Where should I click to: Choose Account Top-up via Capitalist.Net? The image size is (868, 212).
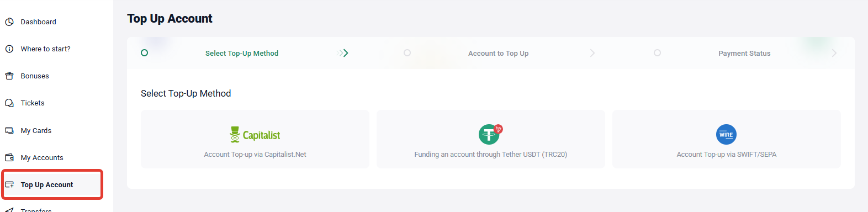click(255, 155)
